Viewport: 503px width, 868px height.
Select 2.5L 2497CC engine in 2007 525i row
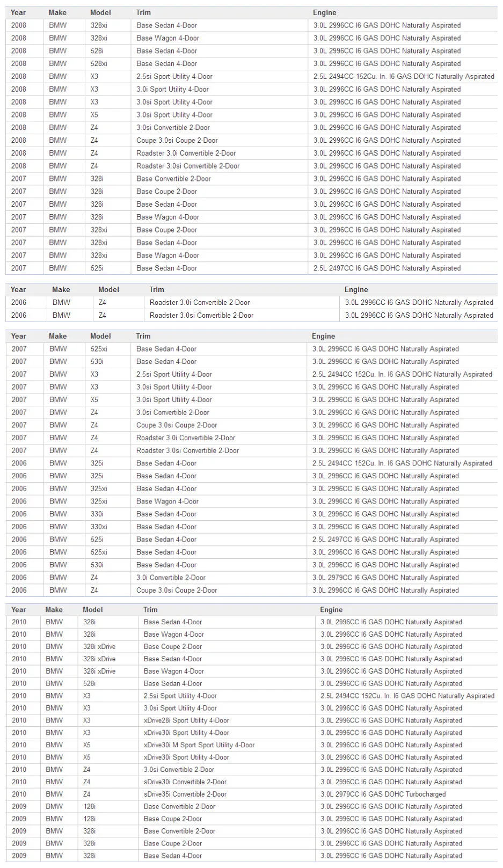tap(387, 268)
